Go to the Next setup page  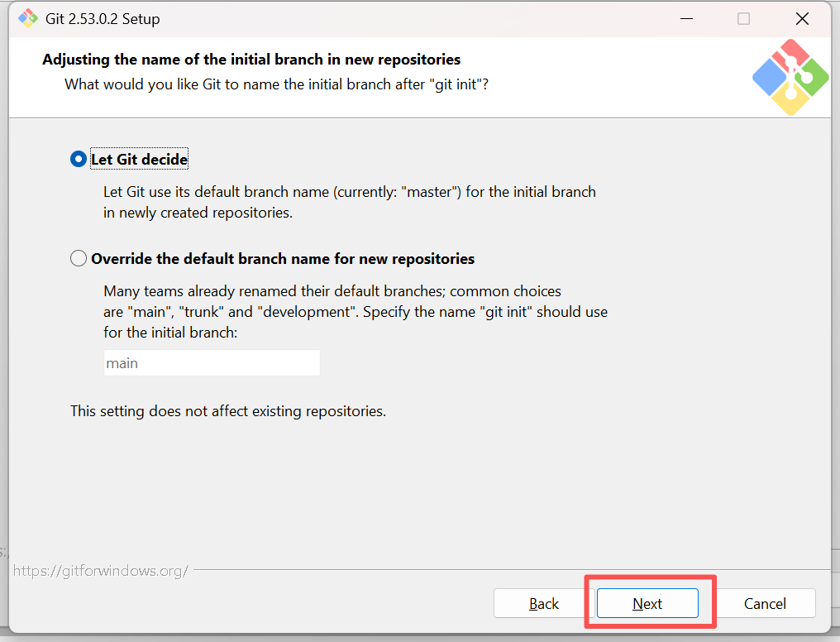[x=647, y=603]
